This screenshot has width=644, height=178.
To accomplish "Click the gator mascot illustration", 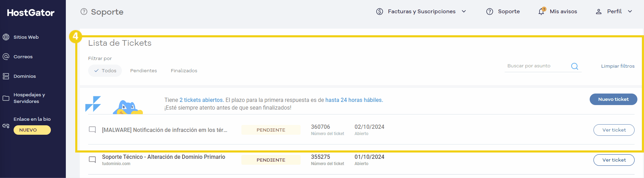I will point(127,107).
